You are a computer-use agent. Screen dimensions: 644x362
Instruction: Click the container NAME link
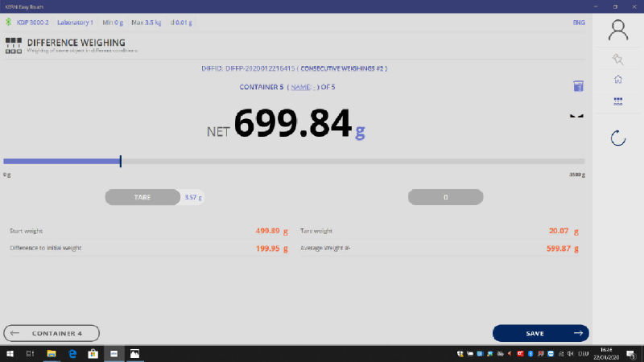pos(299,87)
